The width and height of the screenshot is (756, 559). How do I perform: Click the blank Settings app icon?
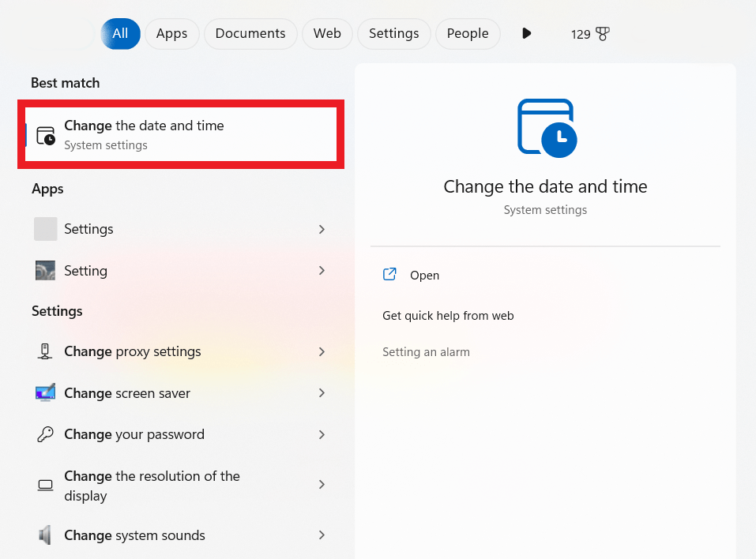45,229
